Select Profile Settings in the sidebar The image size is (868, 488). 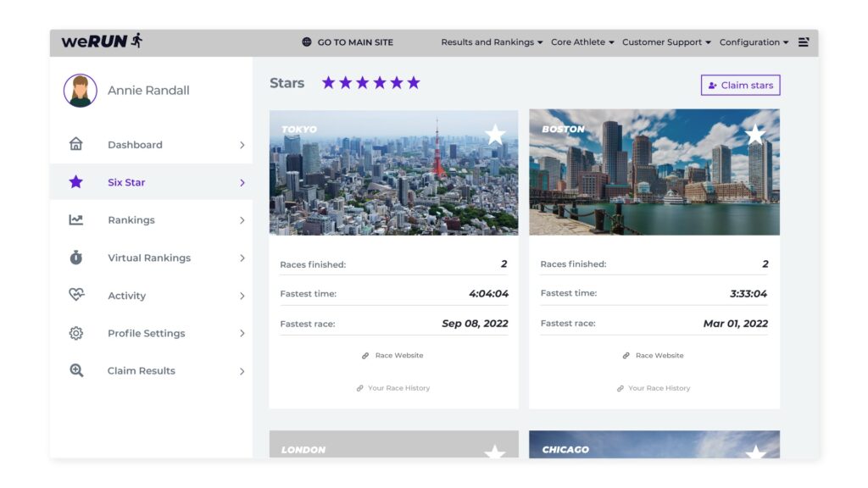151,333
